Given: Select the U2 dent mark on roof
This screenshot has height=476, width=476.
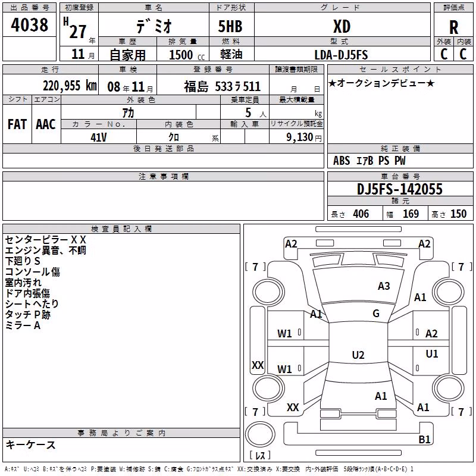Looking at the screenshot, I should (x=358, y=355).
